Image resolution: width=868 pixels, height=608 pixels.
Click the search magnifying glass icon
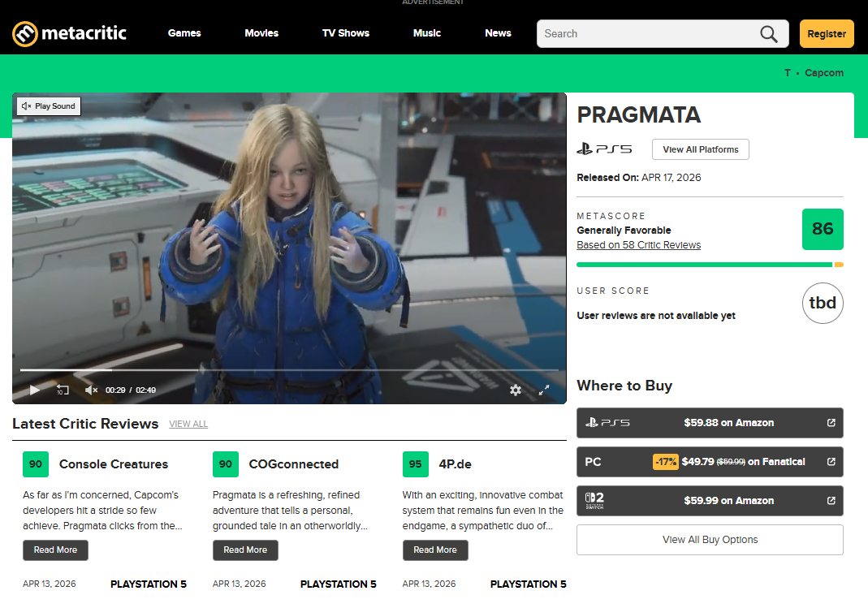768,33
